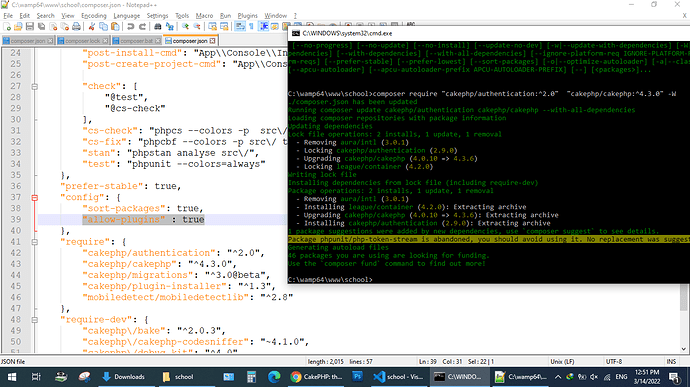Toggle synchronized vertical scrolling icon

pyautogui.click(x=213, y=27)
